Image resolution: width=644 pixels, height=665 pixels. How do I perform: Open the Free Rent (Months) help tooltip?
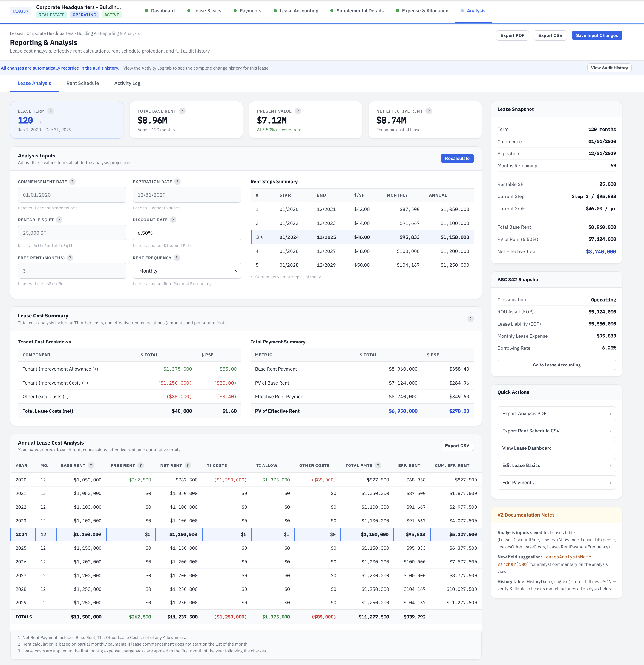(70, 258)
